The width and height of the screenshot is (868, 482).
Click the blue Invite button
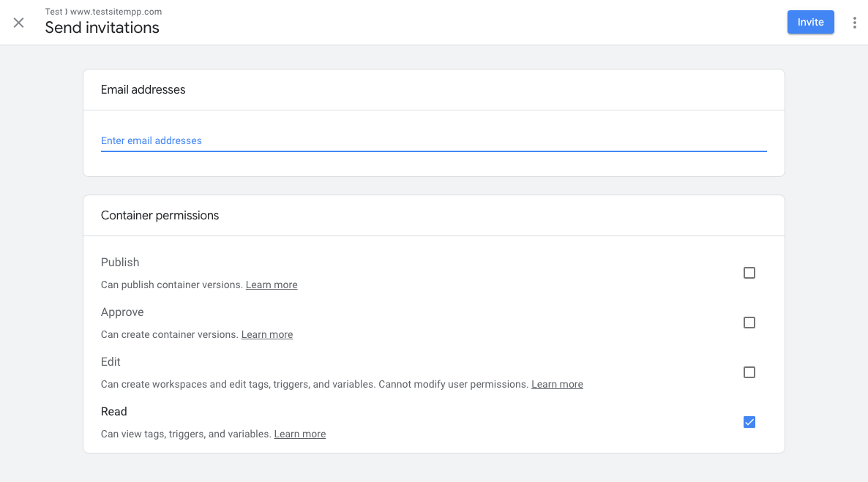(810, 22)
